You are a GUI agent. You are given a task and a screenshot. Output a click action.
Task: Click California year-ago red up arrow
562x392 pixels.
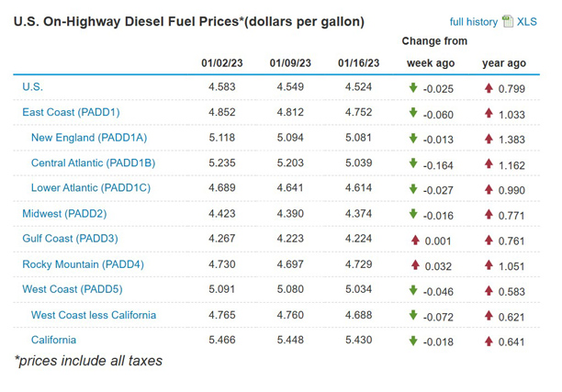[489, 342]
